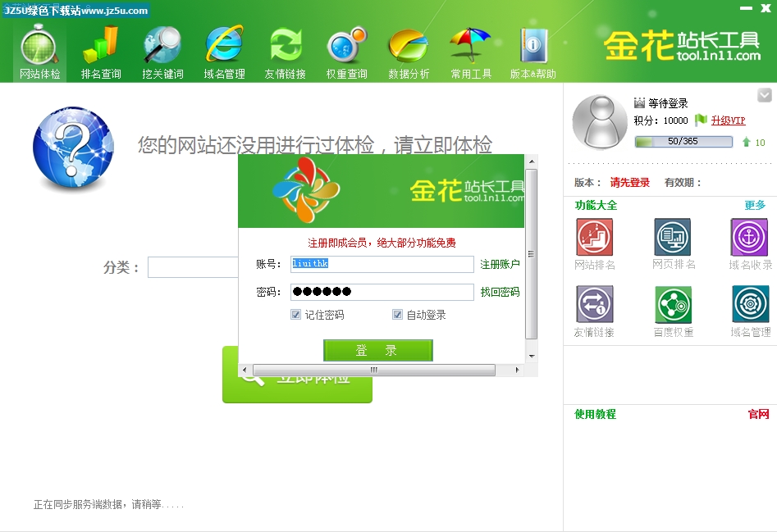Open the 友情链接 toolbar icon
This screenshot has height=532, width=777.
[286, 52]
